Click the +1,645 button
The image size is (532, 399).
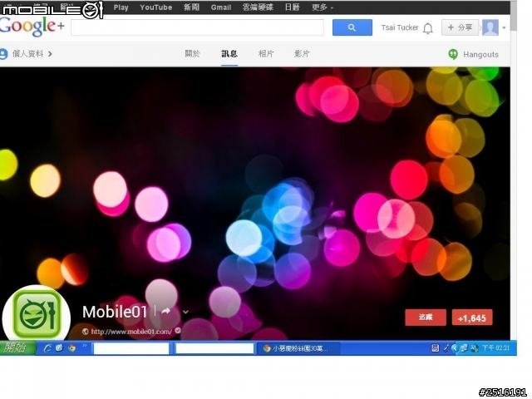(x=472, y=318)
